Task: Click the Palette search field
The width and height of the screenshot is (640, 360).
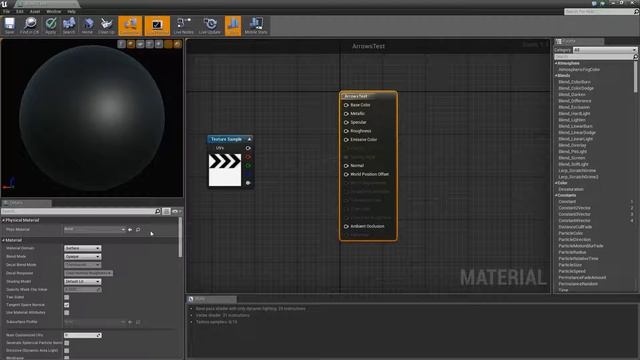Action: tap(596, 57)
